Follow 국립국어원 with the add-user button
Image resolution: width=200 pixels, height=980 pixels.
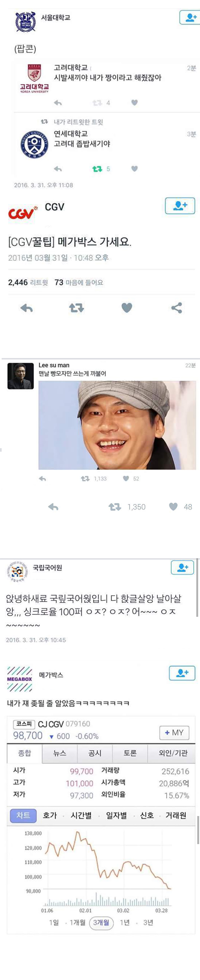click(x=182, y=567)
